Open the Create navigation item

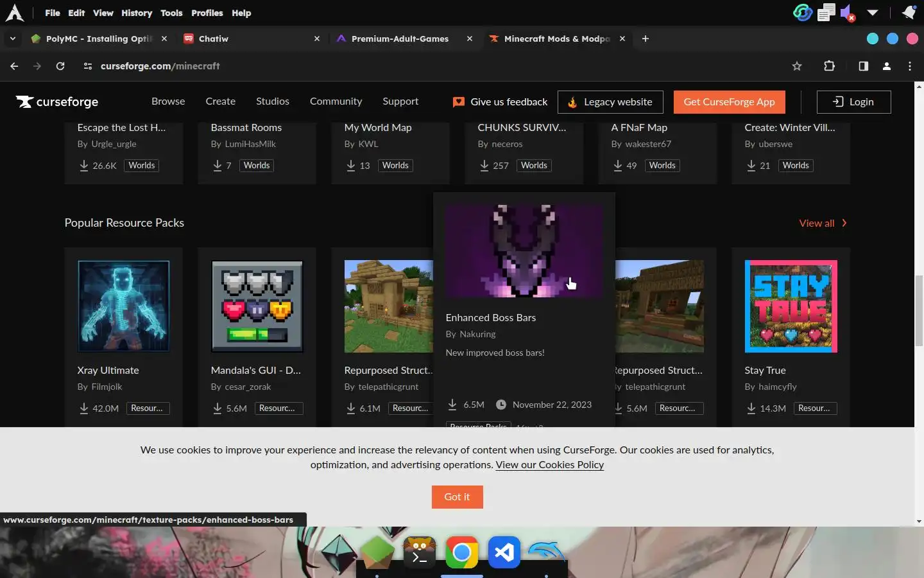coord(220,101)
